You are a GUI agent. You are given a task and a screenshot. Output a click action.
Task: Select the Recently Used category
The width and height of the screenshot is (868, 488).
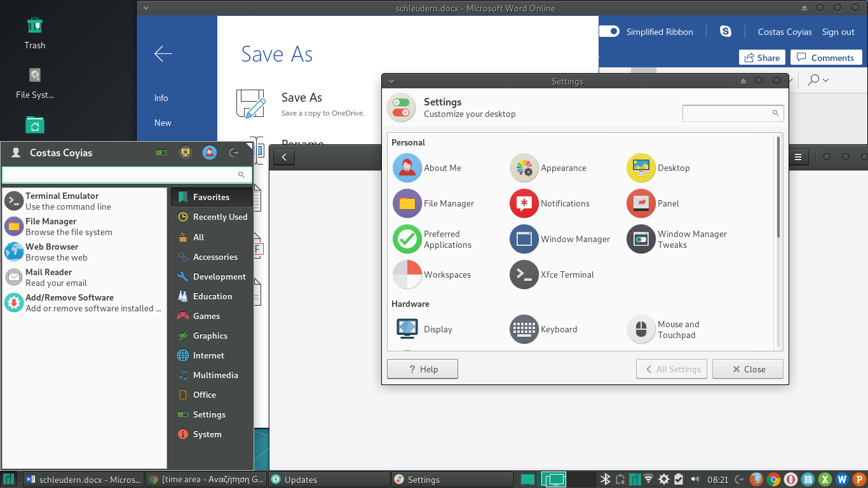point(219,217)
